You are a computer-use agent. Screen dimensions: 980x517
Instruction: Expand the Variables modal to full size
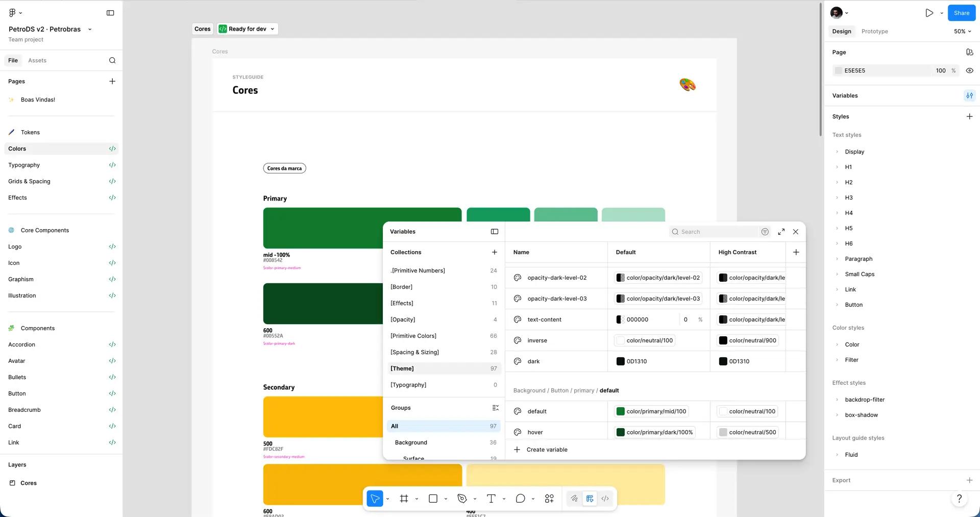(781, 232)
